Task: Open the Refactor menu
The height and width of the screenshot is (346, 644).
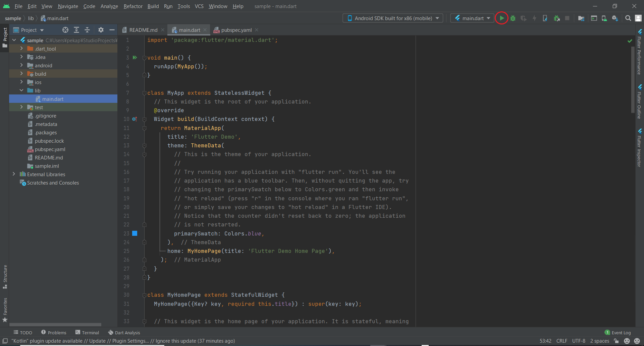Action: 133,6
